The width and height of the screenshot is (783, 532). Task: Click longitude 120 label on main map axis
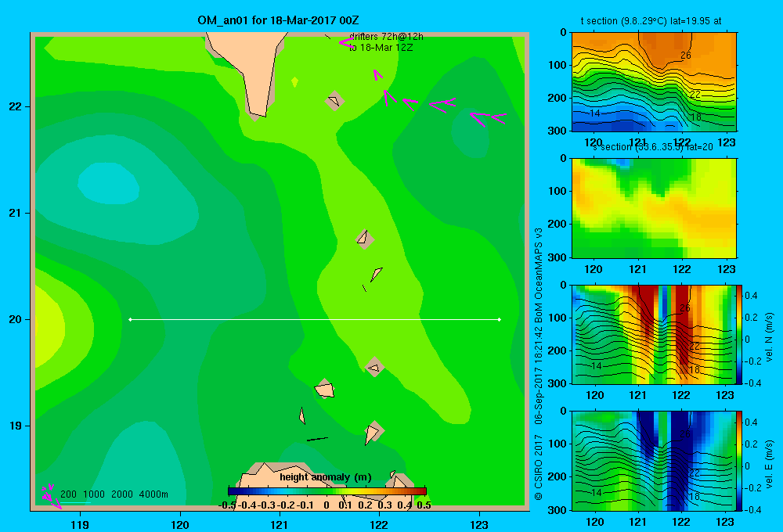(x=180, y=524)
